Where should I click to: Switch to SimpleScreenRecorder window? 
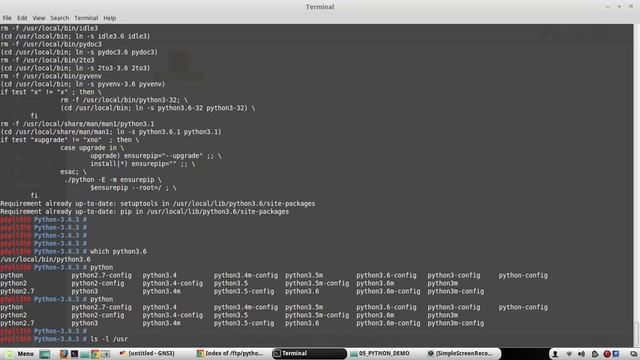pyautogui.click(x=462, y=353)
